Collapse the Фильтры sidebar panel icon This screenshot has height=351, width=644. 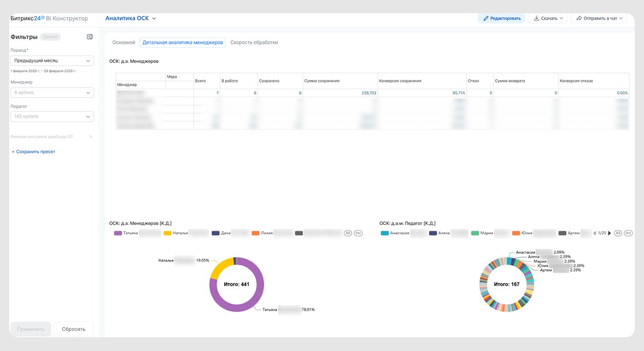90,37
